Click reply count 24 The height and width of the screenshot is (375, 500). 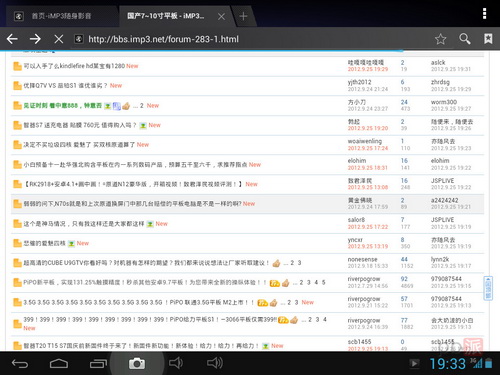404,102
